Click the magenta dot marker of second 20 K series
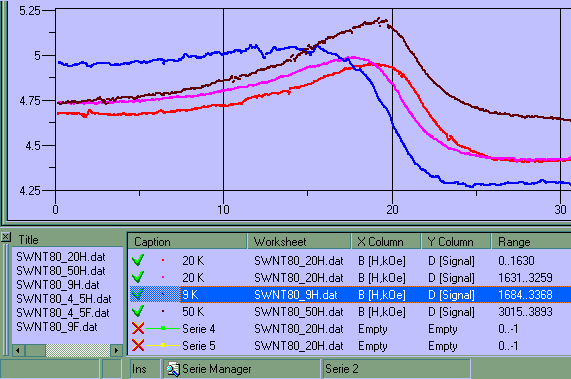Screen dimensions: 571x379 click(x=163, y=277)
